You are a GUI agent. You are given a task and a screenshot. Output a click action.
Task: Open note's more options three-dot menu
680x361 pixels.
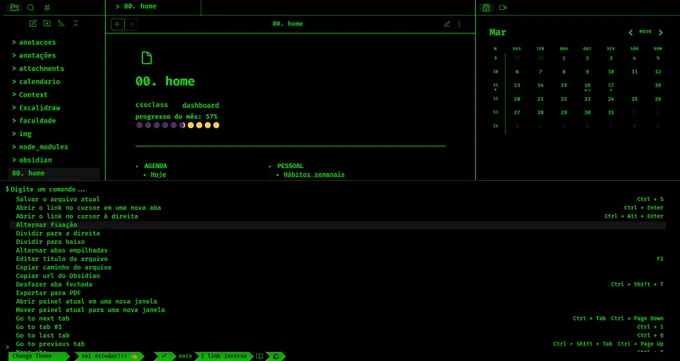(x=460, y=24)
